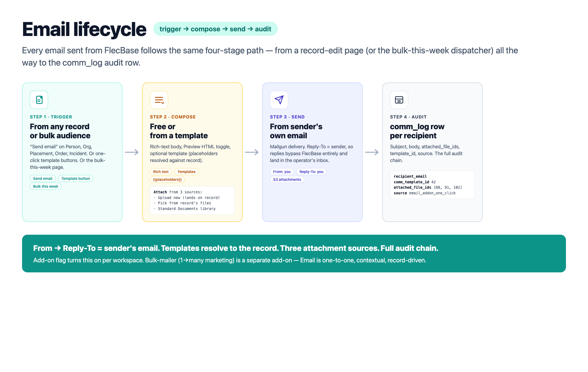
Task: Click the 'Bulk this week' pill
Action: pyautogui.click(x=46, y=186)
